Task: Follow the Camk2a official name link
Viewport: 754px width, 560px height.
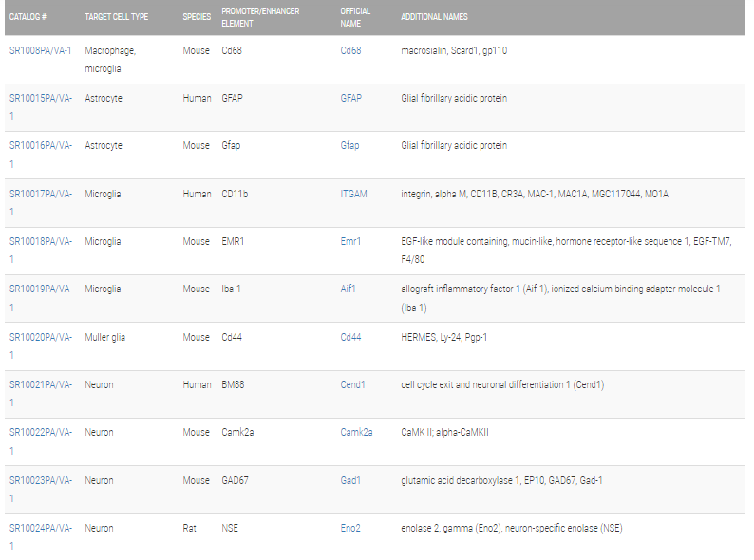Action: 356,432
